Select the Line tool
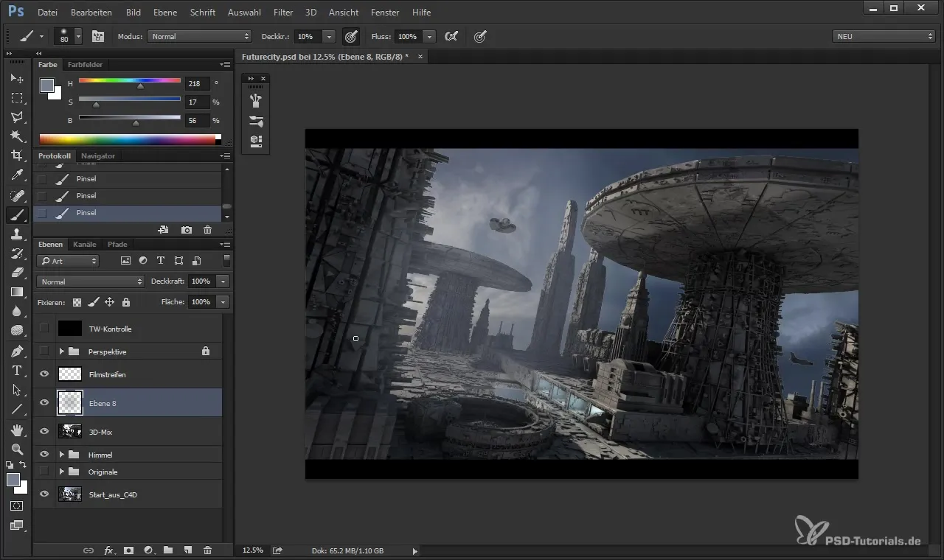Viewport: 944px width, 560px height. (16, 410)
